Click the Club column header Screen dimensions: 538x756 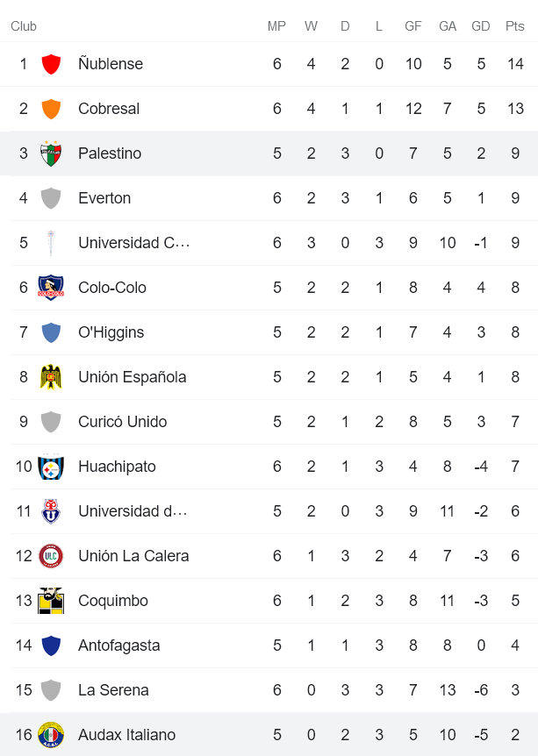[24, 26]
